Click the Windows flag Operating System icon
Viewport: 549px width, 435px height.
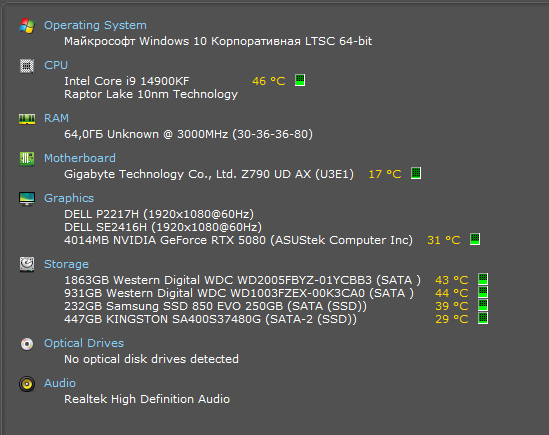[27, 26]
